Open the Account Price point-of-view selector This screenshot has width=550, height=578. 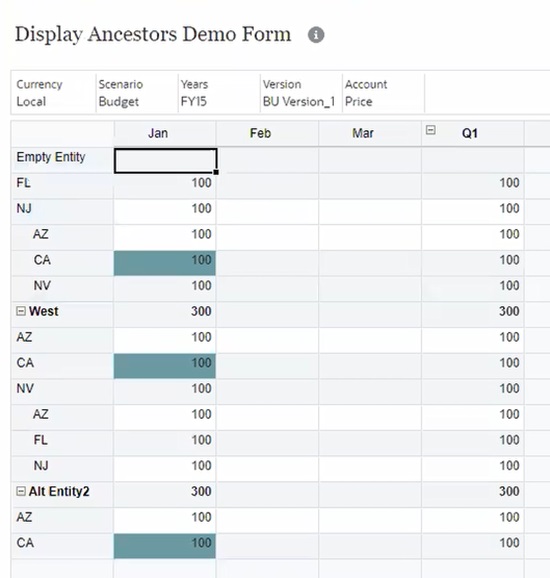coord(383,93)
